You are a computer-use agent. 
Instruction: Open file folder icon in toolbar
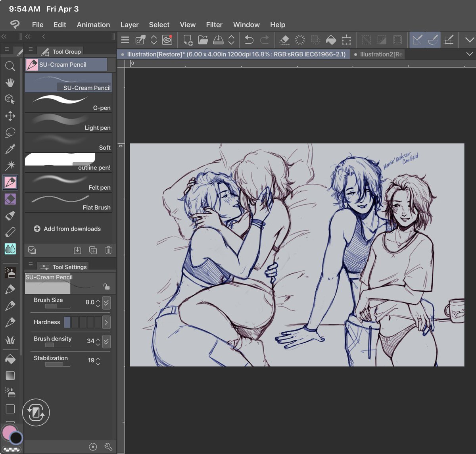pyautogui.click(x=203, y=40)
